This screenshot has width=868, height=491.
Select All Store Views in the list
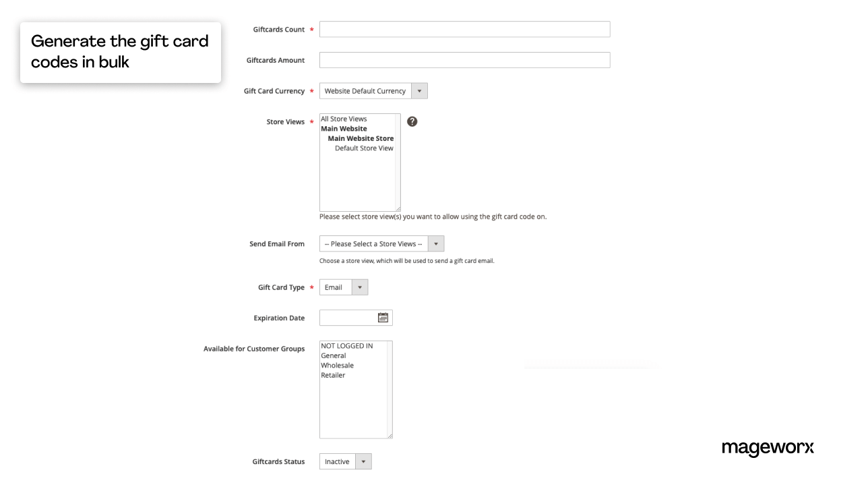344,119
